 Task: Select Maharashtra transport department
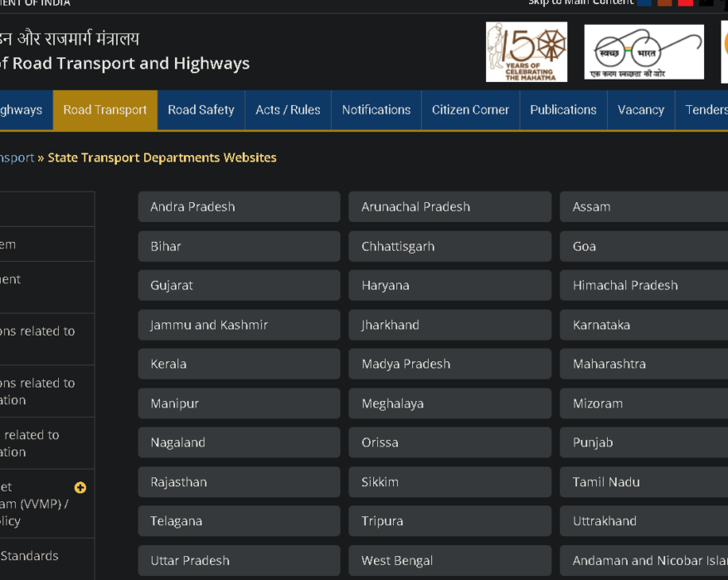coord(644,364)
